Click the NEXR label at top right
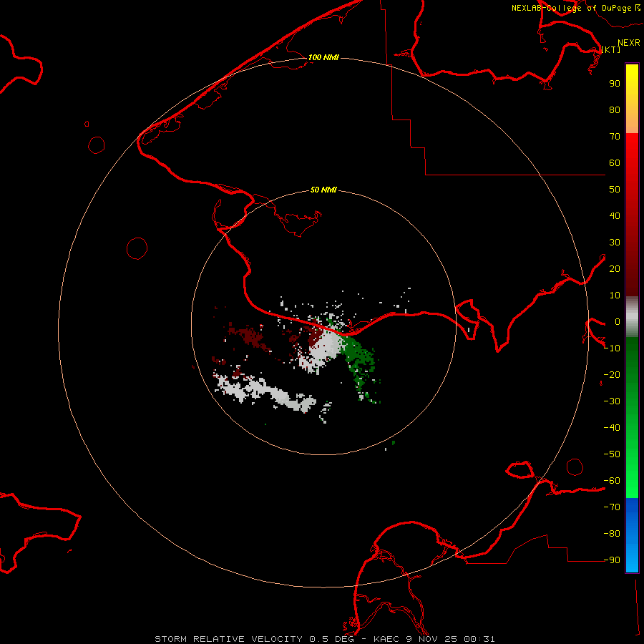This screenshot has height=644, width=644. pos(629,43)
